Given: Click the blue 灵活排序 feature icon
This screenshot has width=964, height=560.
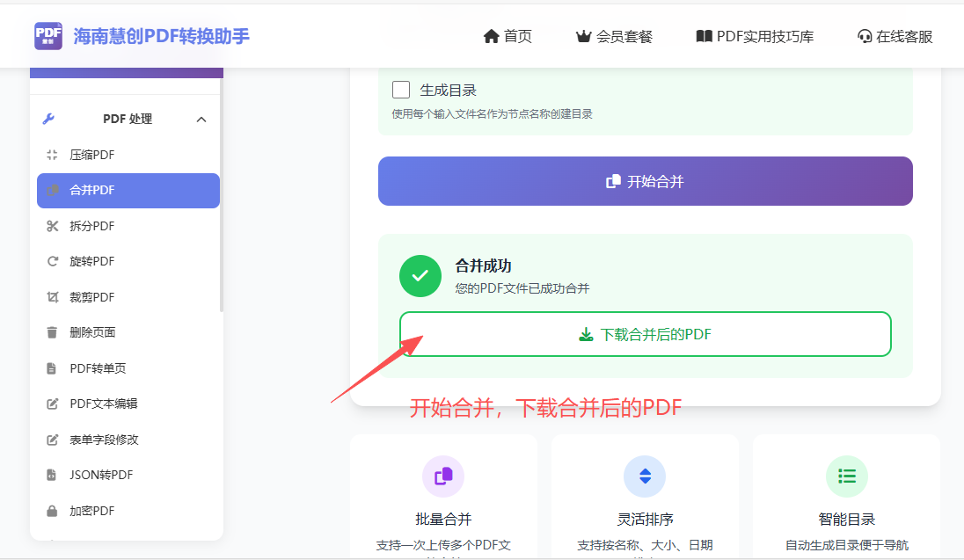Looking at the screenshot, I should (645, 476).
